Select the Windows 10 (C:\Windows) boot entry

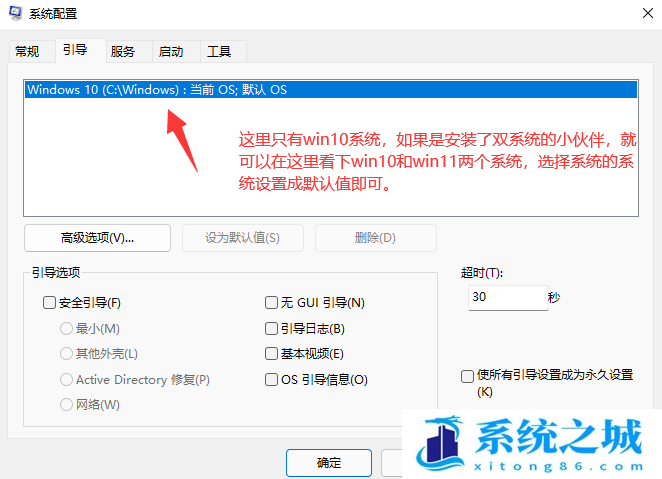pyautogui.click(x=331, y=89)
